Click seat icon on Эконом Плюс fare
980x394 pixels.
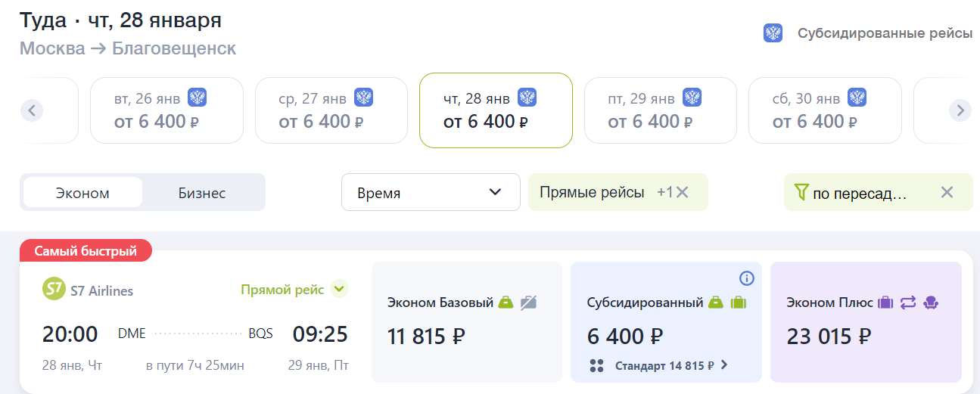click(932, 302)
